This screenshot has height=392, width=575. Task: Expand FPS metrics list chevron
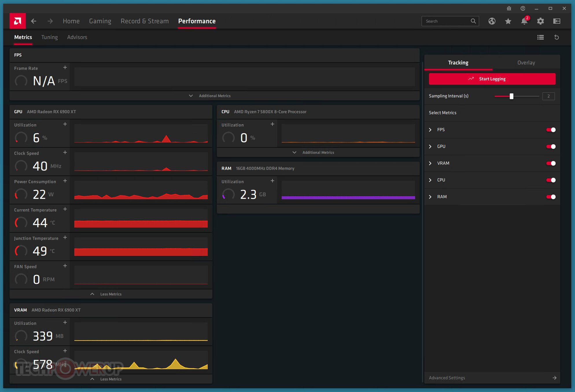coord(430,130)
